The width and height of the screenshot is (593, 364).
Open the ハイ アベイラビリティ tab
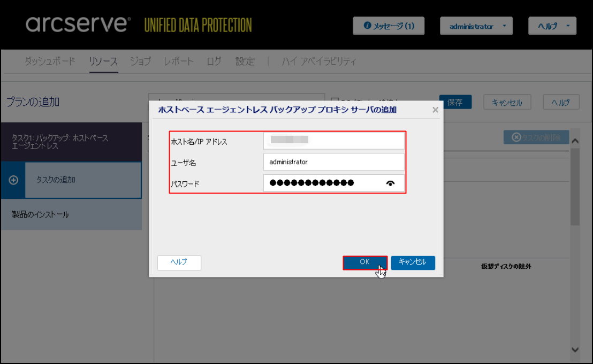[x=319, y=61]
